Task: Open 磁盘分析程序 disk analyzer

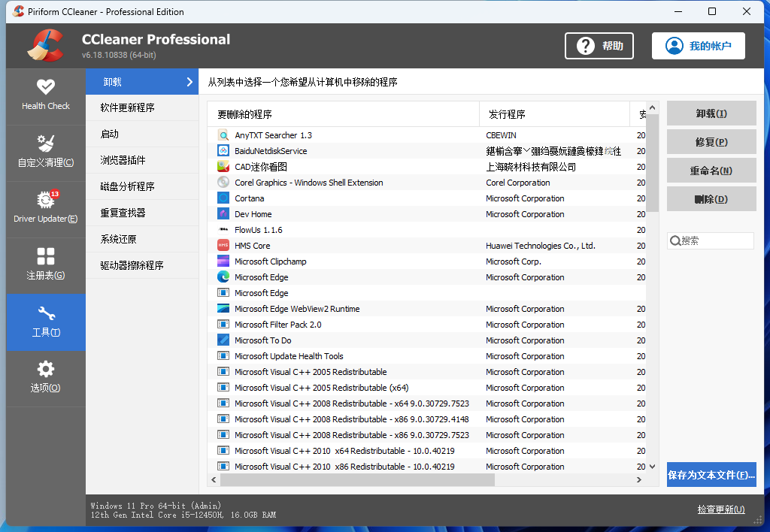Action: coord(142,186)
